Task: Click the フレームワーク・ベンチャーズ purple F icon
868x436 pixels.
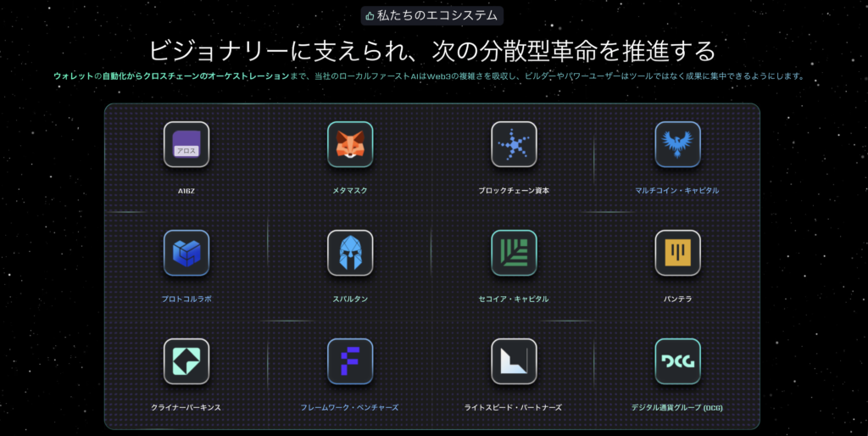Action: click(x=350, y=361)
